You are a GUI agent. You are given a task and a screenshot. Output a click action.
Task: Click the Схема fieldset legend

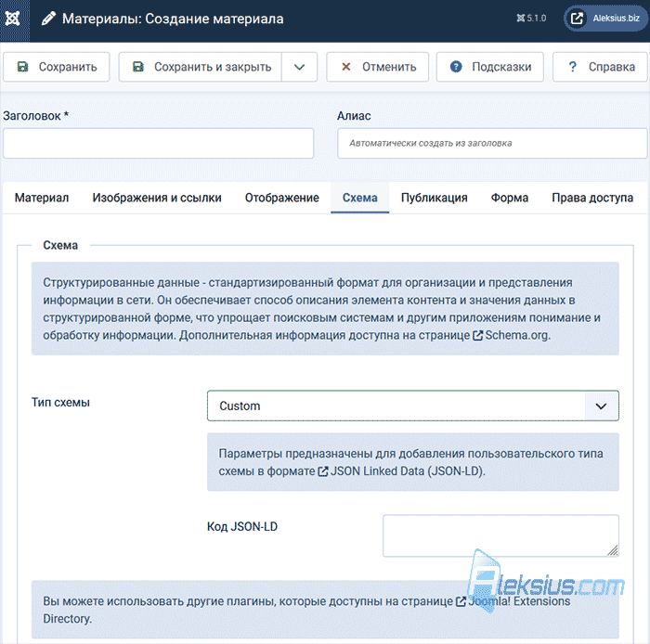[x=60, y=245]
